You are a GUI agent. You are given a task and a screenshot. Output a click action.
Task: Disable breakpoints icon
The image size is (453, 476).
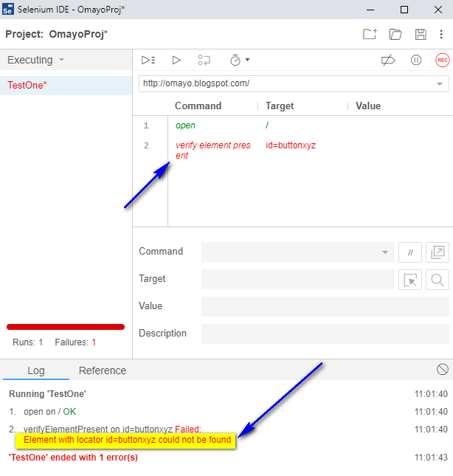point(388,60)
